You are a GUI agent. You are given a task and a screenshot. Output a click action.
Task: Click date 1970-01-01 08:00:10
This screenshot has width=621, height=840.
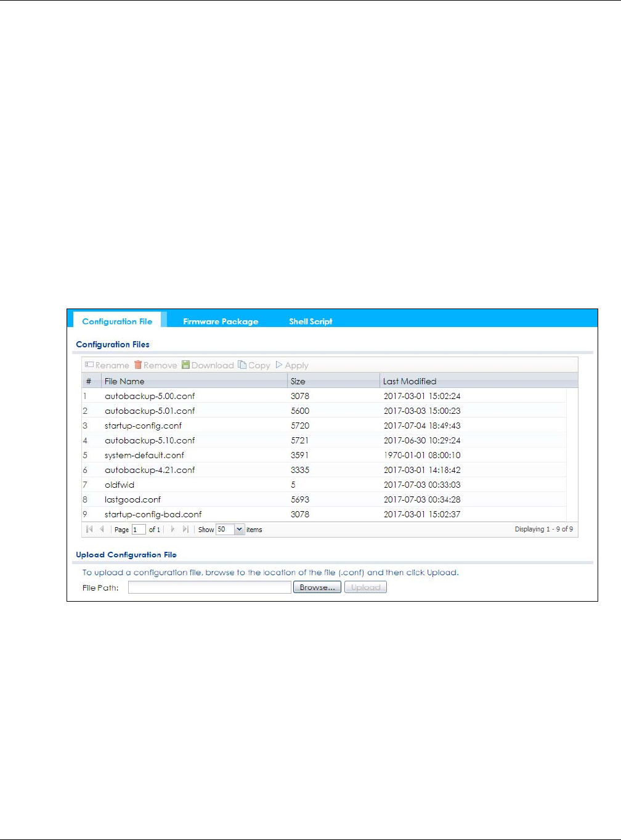(x=422, y=455)
